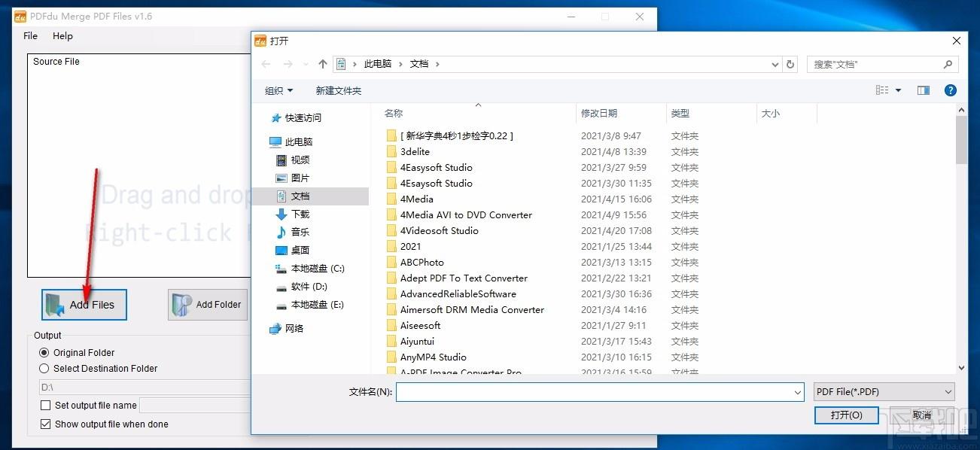Click the search 文档 input field

873,65
